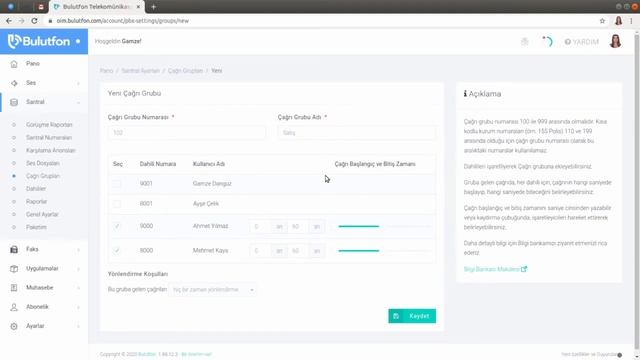Open Paketim submenu item
The image size is (640, 360).
[36, 227]
